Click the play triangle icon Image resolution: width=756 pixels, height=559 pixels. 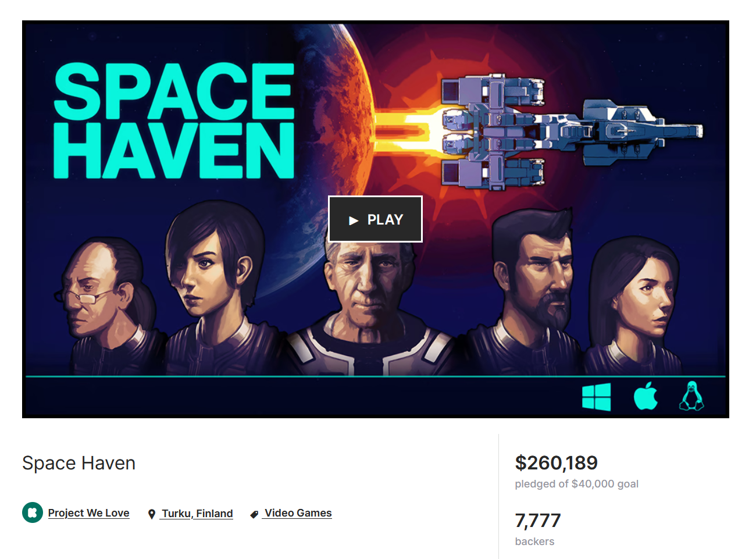pos(354,220)
